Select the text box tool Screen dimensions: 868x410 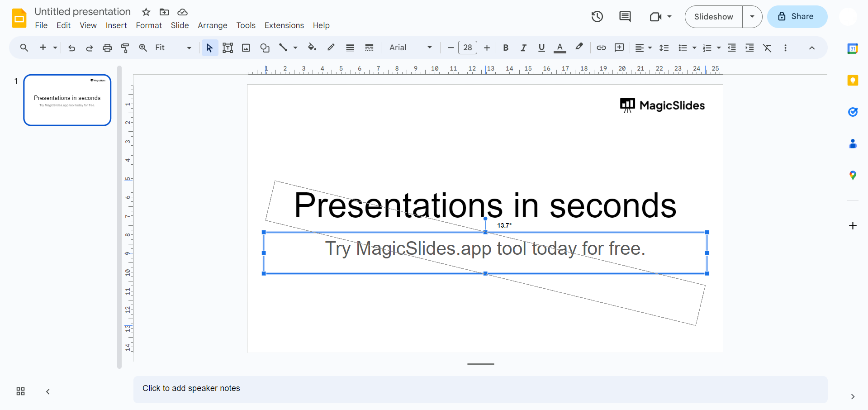[x=228, y=48]
